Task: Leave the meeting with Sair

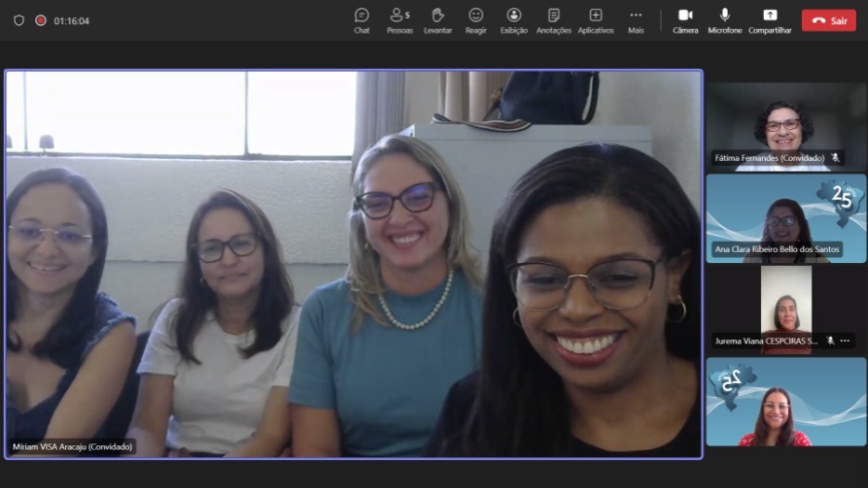Action: (x=829, y=20)
